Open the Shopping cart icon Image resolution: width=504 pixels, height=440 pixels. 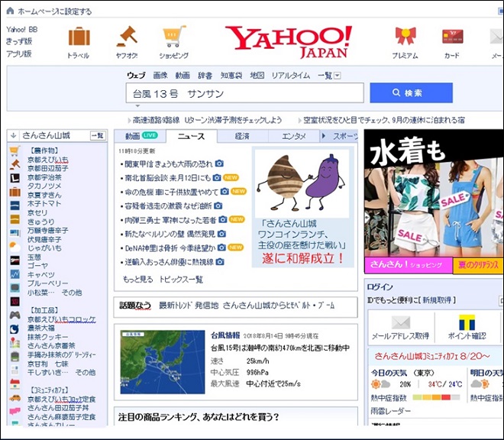(174, 37)
